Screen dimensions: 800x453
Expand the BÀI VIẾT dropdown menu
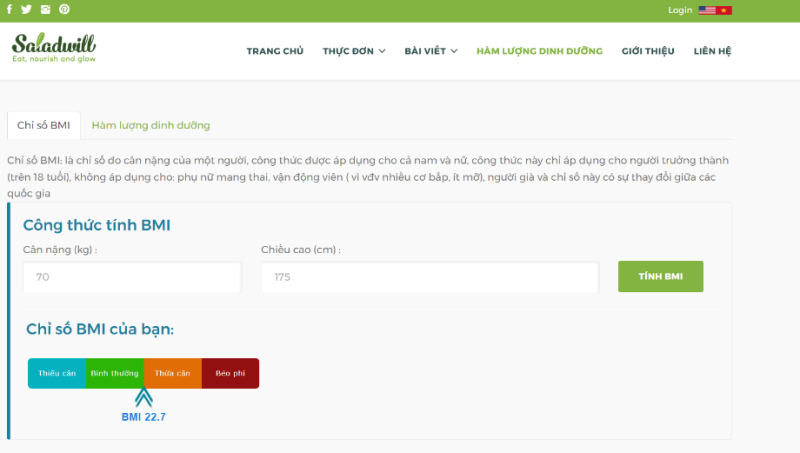pyautogui.click(x=430, y=51)
